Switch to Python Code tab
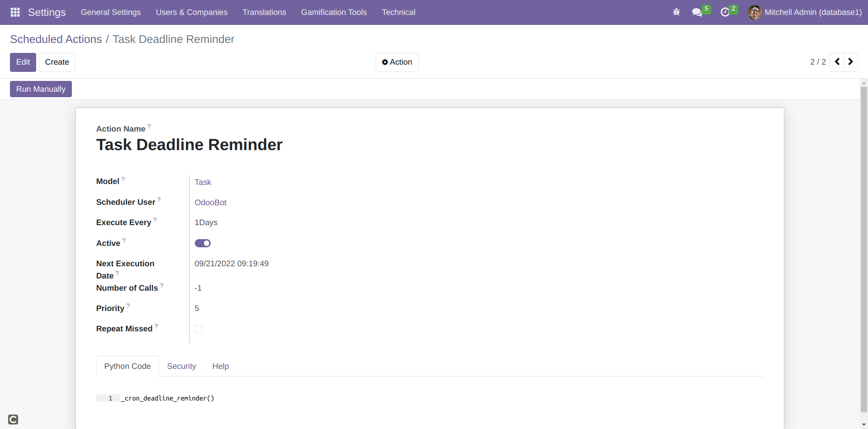Image resolution: width=868 pixels, height=429 pixels. coord(127,366)
